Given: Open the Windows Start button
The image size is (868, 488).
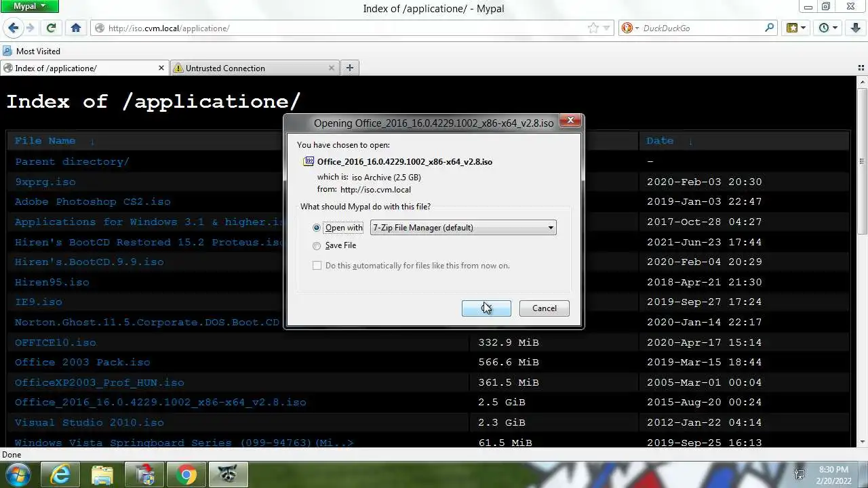Looking at the screenshot, I should [18, 474].
